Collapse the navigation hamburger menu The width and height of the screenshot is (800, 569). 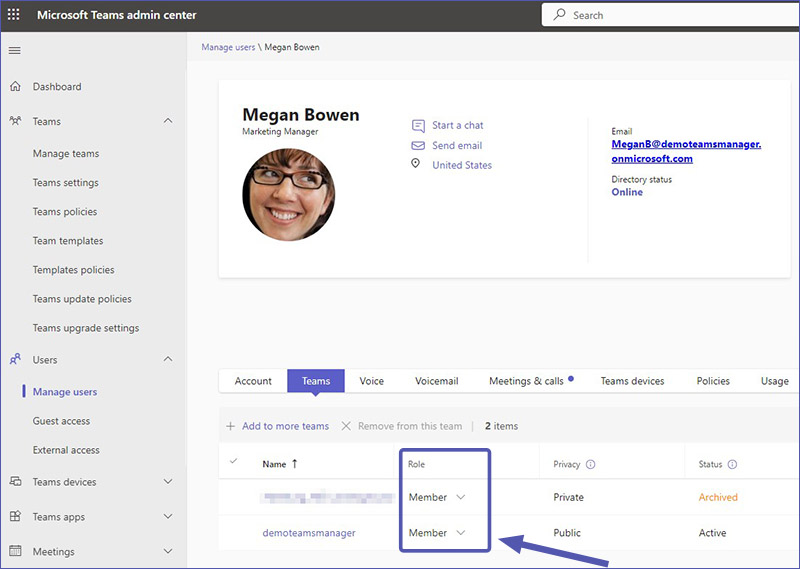pyautogui.click(x=15, y=51)
